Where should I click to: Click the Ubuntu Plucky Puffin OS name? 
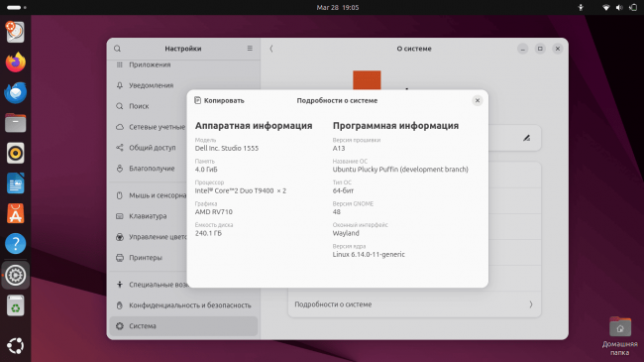(400, 170)
